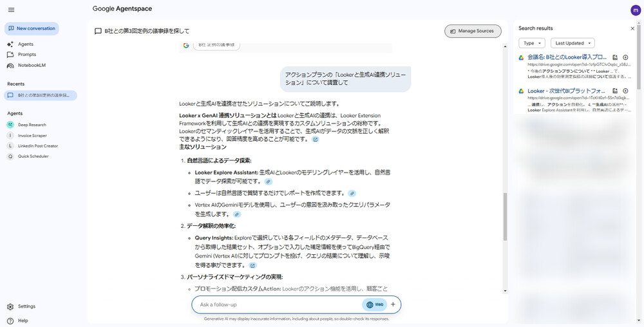Click Drive icon of 'Looker - 次世代BI' result

521,91
